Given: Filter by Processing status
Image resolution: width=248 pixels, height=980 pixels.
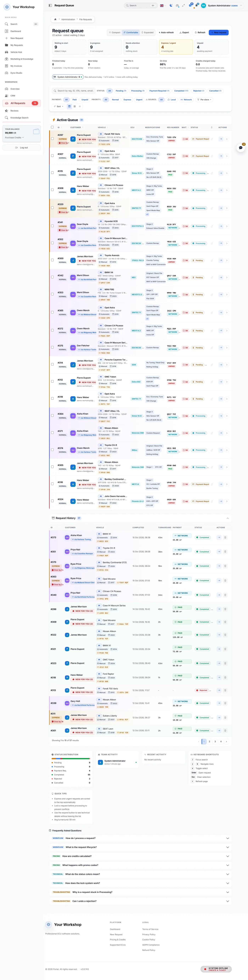Looking at the screenshot, I should pos(138,91).
